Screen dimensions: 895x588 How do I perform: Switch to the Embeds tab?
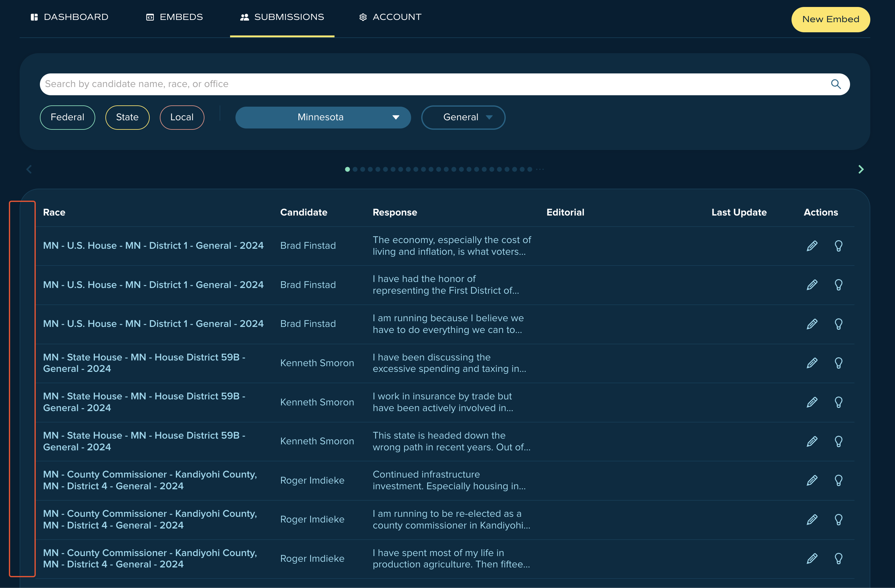click(x=174, y=17)
